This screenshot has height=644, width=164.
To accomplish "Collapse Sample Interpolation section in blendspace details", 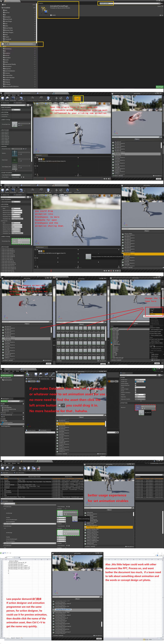I will [x=1, y=172].
